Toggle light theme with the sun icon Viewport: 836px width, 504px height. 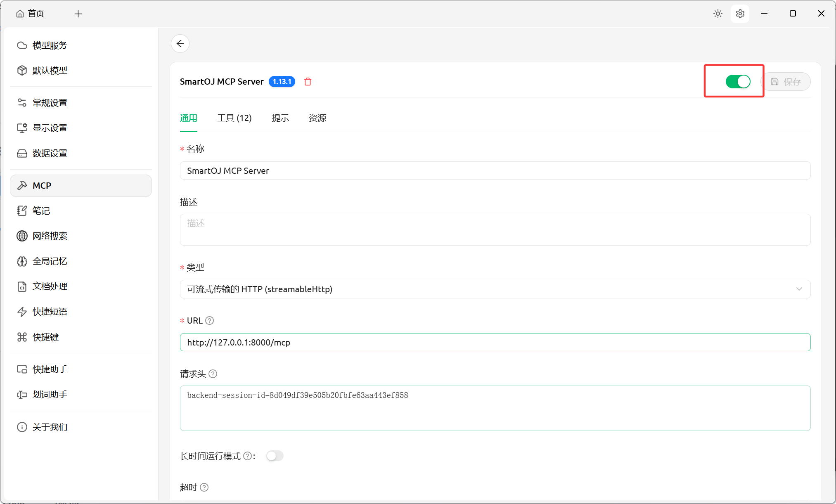[x=718, y=14]
